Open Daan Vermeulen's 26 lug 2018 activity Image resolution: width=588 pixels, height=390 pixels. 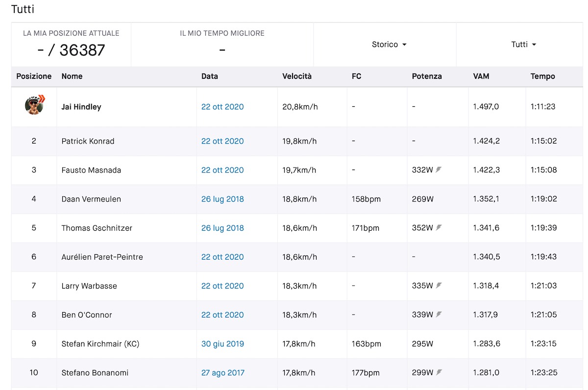[x=222, y=199]
